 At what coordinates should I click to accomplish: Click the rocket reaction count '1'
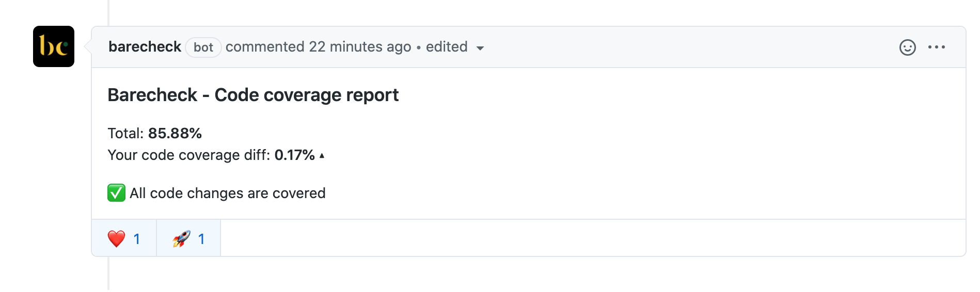click(201, 239)
